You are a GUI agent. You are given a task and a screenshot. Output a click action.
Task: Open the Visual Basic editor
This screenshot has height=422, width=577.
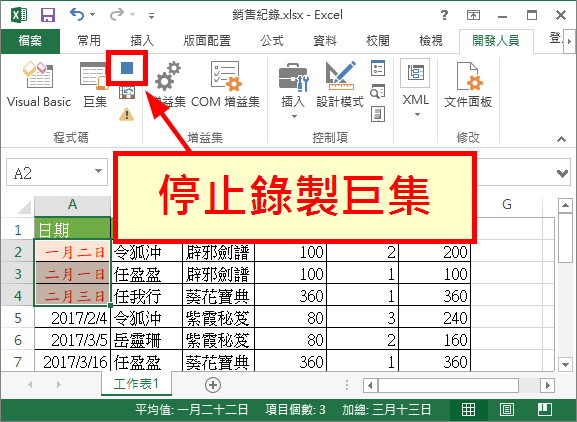39,85
